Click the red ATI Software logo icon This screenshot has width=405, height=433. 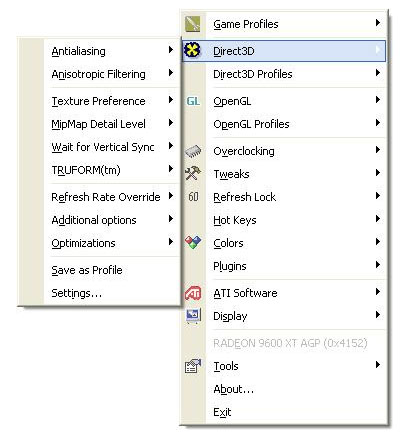[193, 293]
